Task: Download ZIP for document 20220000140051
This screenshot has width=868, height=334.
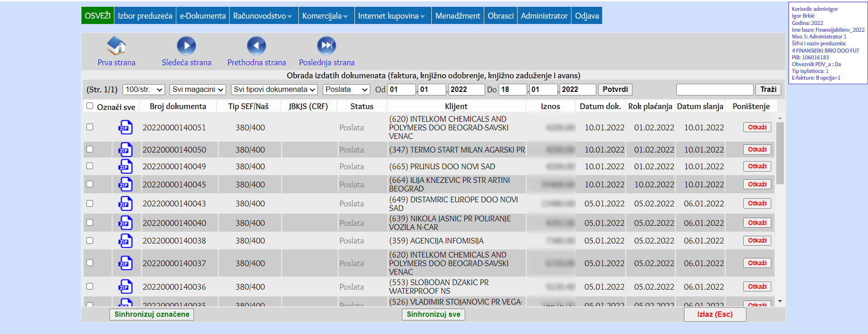Action: pyautogui.click(x=125, y=128)
